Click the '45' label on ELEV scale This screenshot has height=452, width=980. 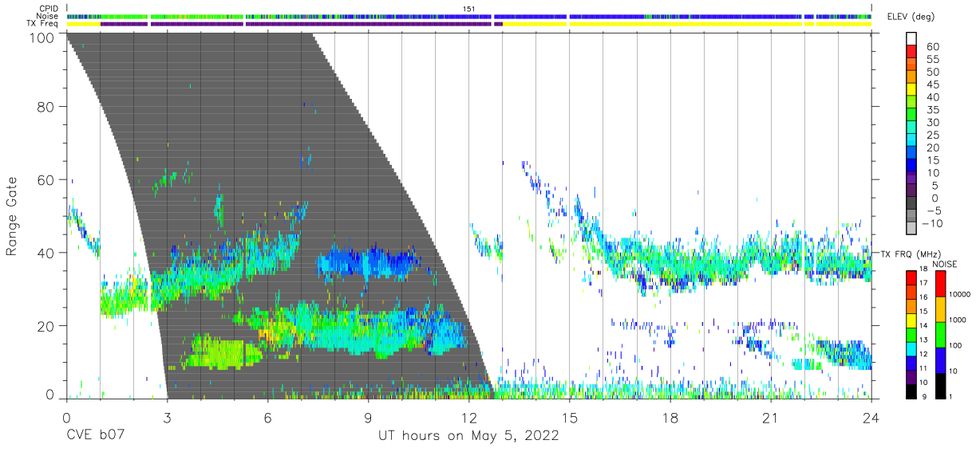933,85
